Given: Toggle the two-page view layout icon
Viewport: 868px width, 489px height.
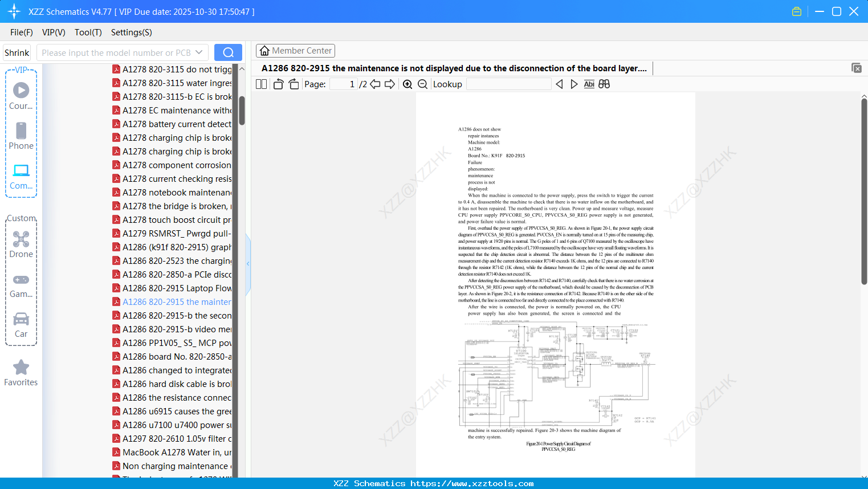Looking at the screenshot, I should tap(261, 84).
